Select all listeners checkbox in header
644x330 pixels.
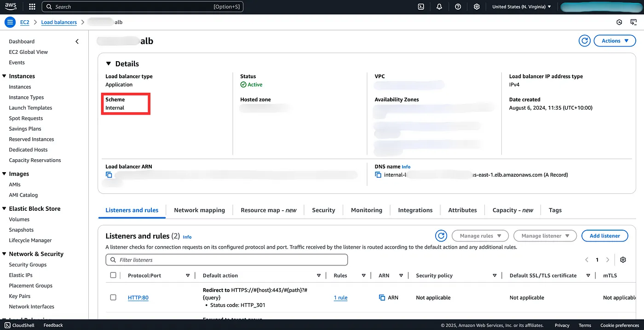pyautogui.click(x=113, y=275)
